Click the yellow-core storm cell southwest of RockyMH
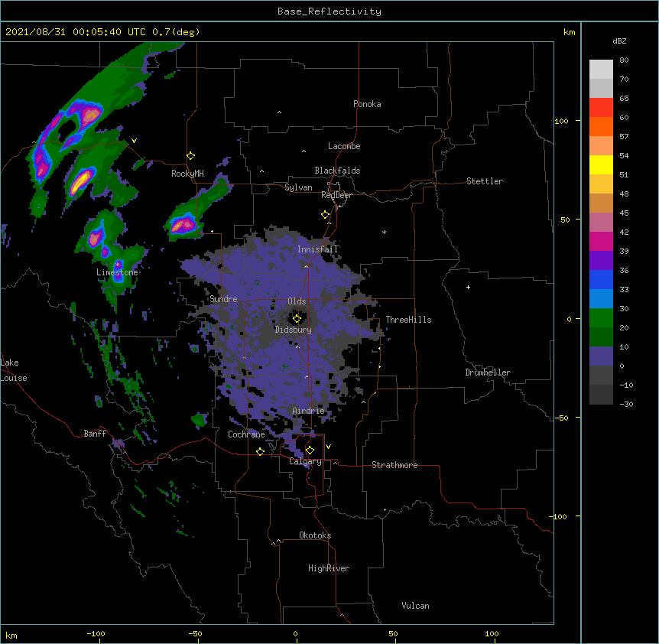 tap(81, 181)
